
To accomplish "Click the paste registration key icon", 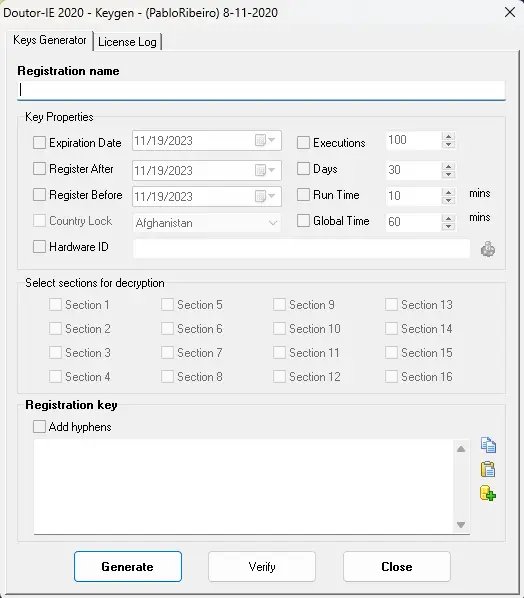I will pos(488,469).
